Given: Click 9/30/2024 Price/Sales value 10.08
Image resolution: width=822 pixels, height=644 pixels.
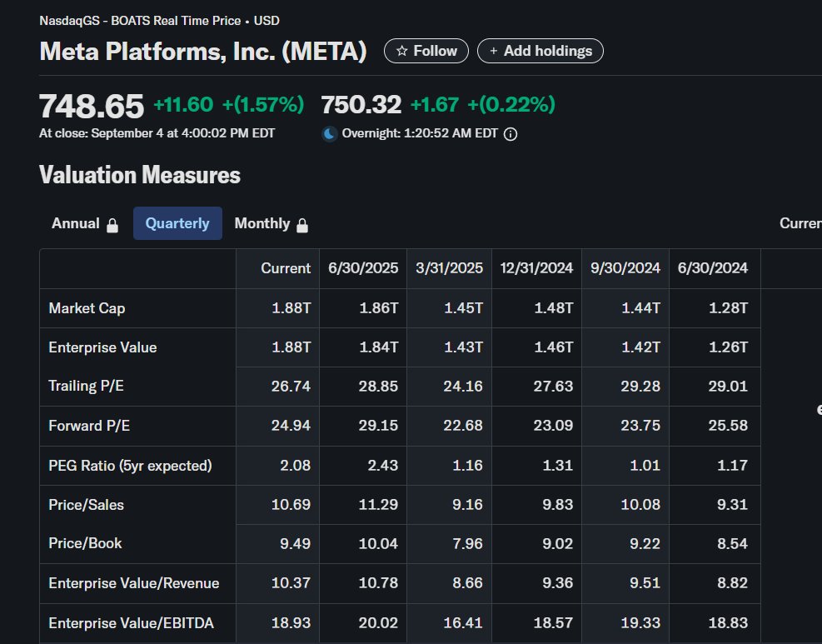Looking at the screenshot, I should click(640, 505).
